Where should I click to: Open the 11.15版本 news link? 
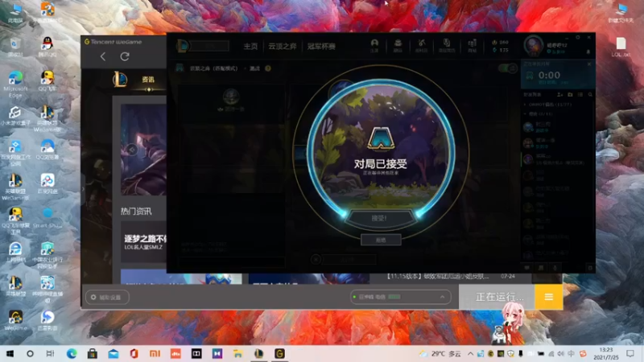(x=437, y=276)
